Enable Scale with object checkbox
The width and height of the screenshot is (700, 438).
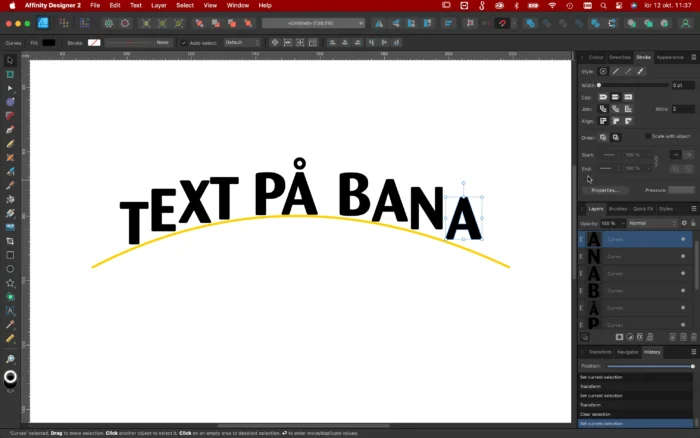point(647,136)
